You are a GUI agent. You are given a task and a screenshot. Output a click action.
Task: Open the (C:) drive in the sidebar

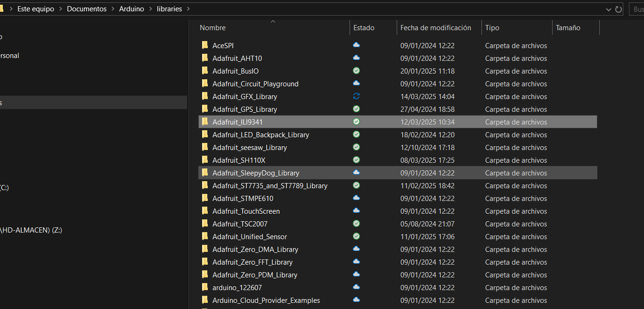click(x=5, y=187)
